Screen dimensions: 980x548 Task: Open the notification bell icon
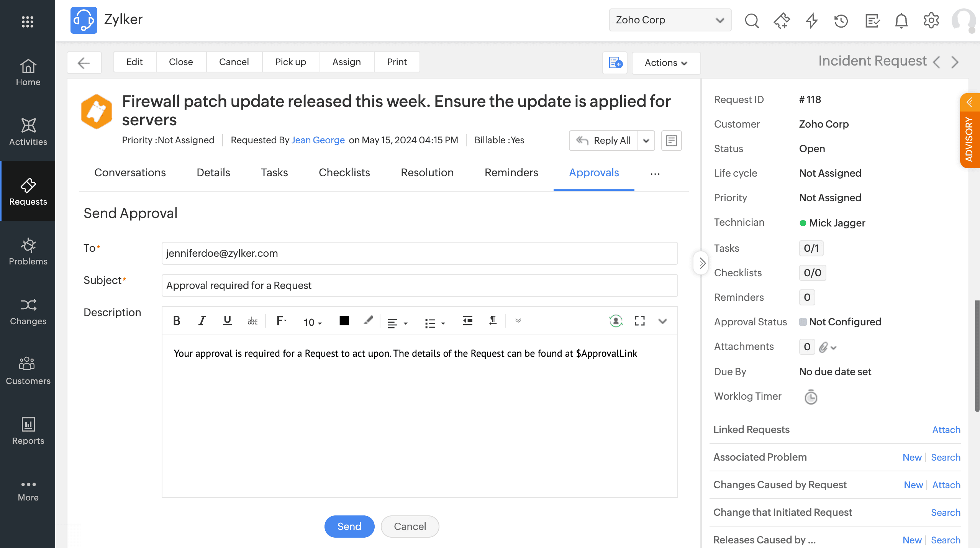[901, 21]
